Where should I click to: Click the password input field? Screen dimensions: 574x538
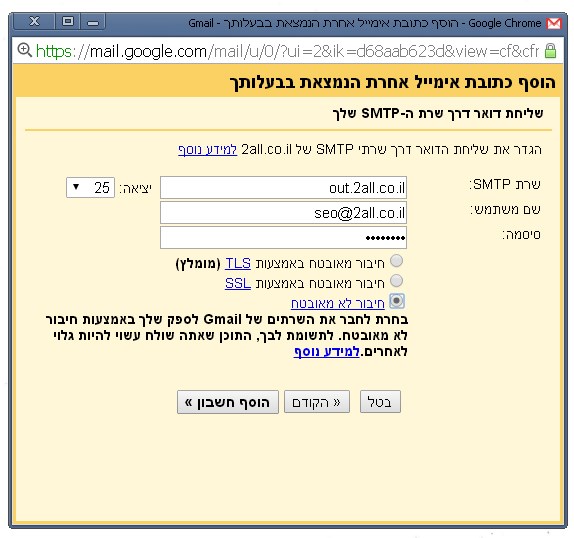click(283, 238)
